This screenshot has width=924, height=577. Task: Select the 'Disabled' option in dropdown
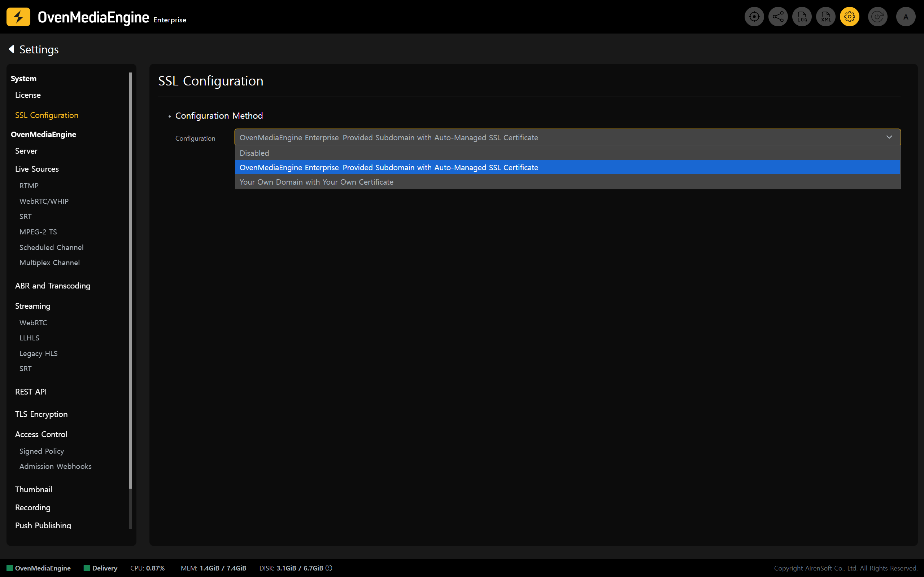coord(254,153)
